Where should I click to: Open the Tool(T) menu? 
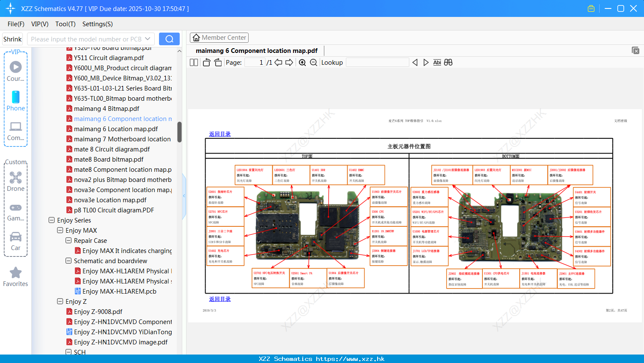pos(66,24)
